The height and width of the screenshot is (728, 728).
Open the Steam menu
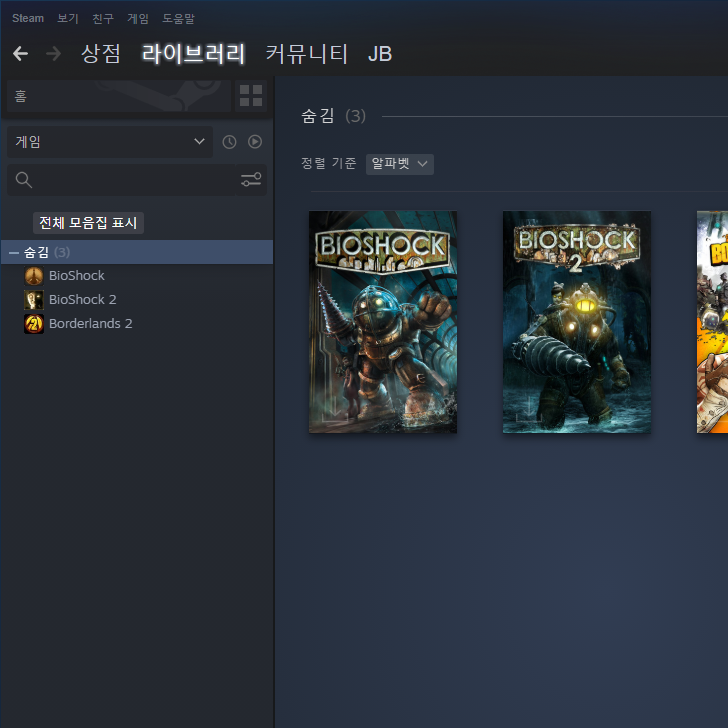28,19
